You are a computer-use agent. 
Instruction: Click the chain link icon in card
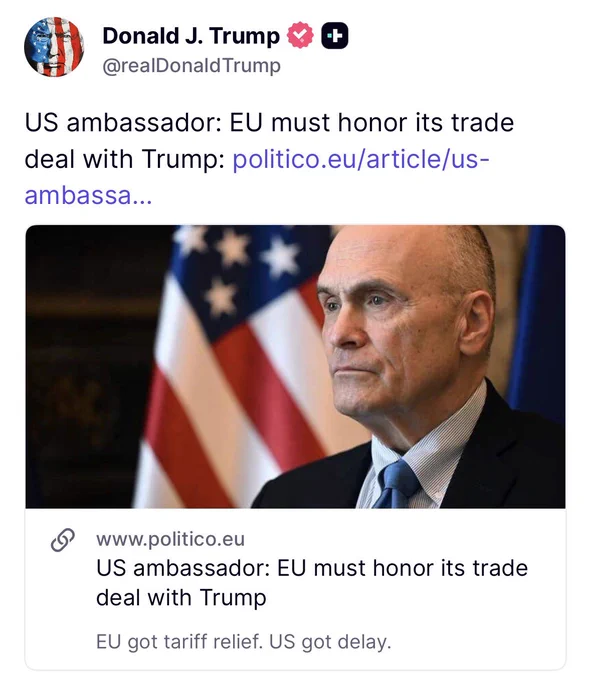tap(63, 540)
